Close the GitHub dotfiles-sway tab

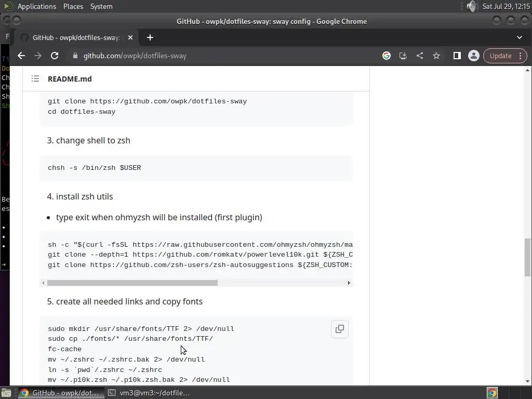(x=130, y=37)
